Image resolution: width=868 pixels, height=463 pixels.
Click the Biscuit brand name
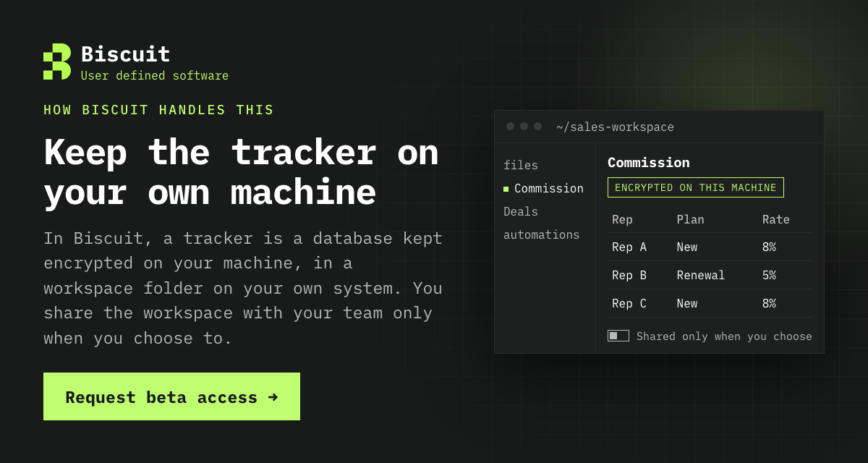(x=126, y=54)
